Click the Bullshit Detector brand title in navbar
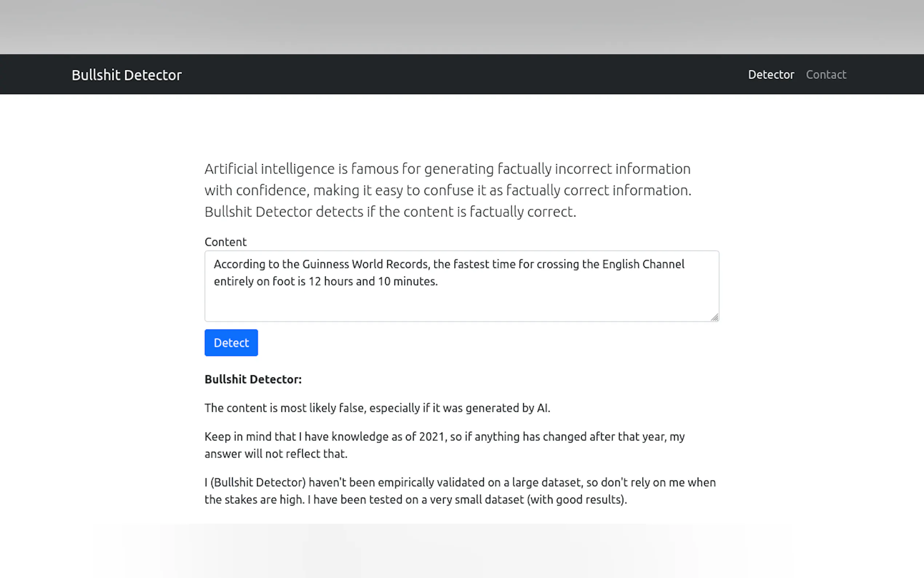The width and height of the screenshot is (924, 578). (x=127, y=75)
